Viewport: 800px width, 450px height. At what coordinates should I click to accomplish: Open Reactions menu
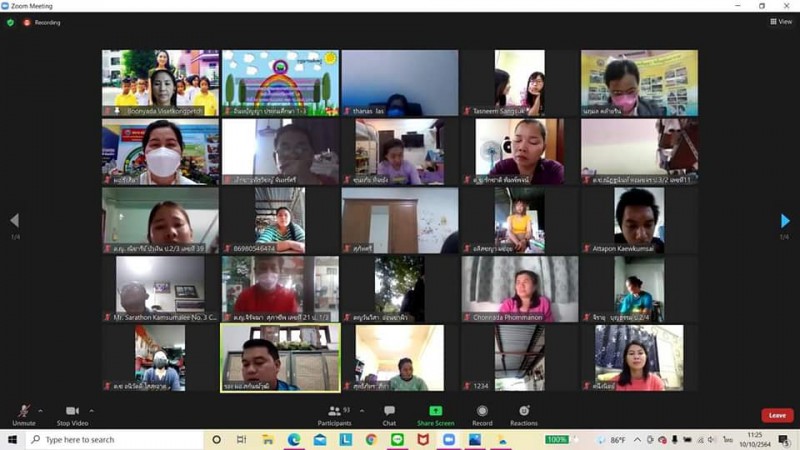[x=524, y=415]
